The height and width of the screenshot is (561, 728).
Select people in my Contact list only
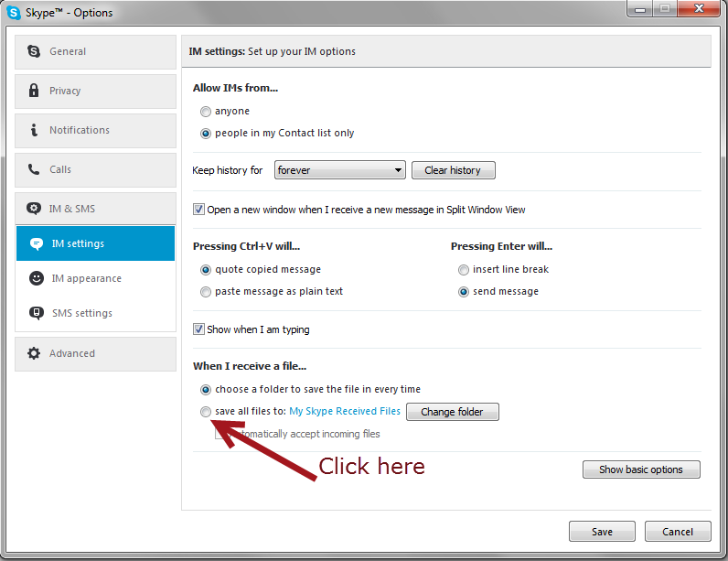(x=206, y=134)
